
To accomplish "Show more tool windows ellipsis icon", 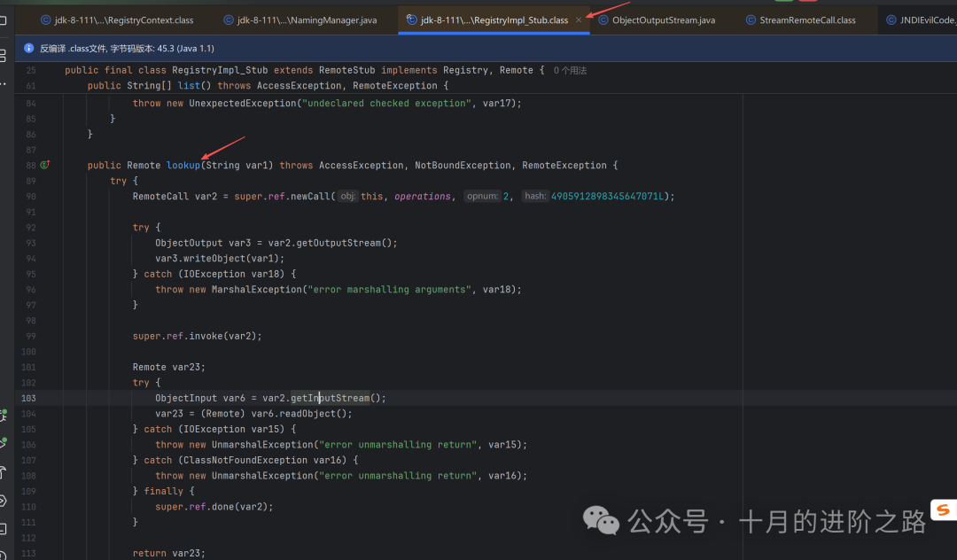I will pyautogui.click(x=3, y=83).
